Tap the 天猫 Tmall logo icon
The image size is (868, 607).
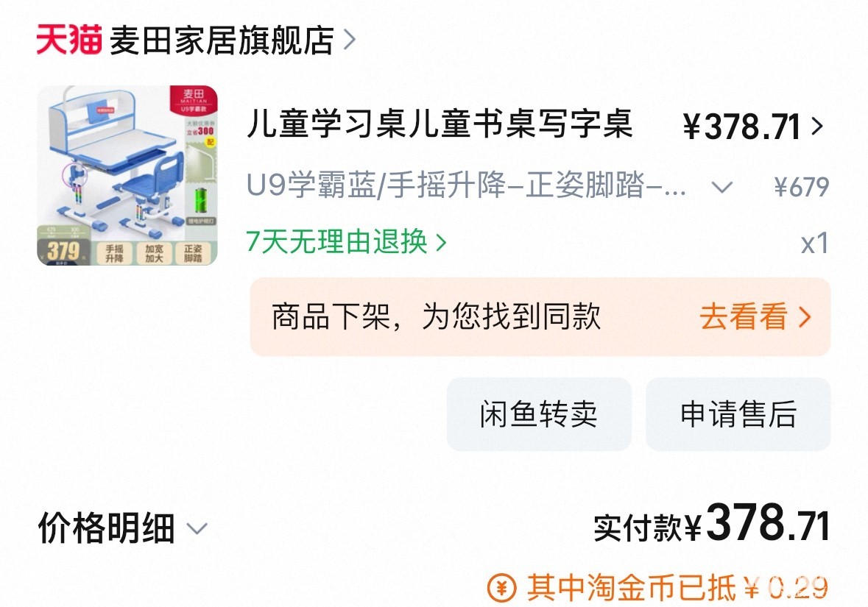click(69, 40)
